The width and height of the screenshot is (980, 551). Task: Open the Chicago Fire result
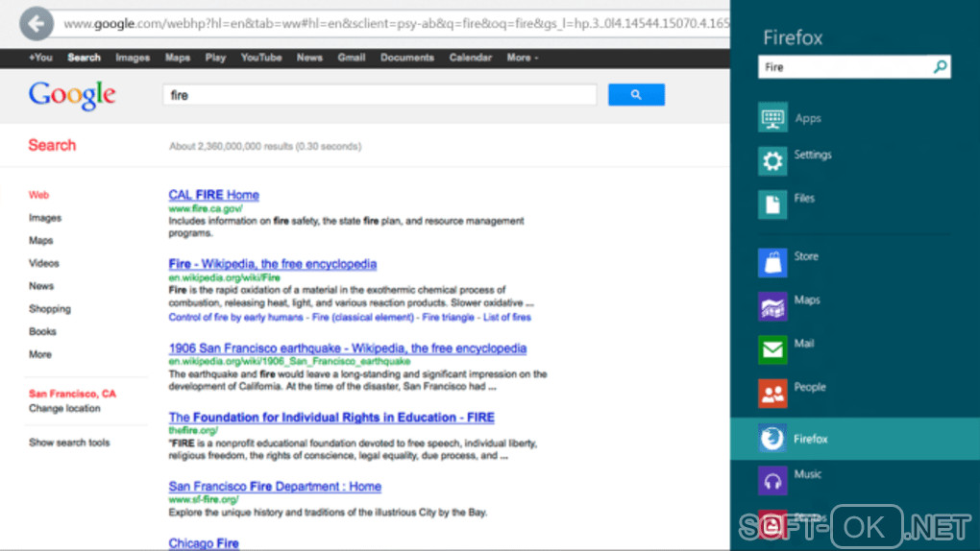tap(204, 543)
